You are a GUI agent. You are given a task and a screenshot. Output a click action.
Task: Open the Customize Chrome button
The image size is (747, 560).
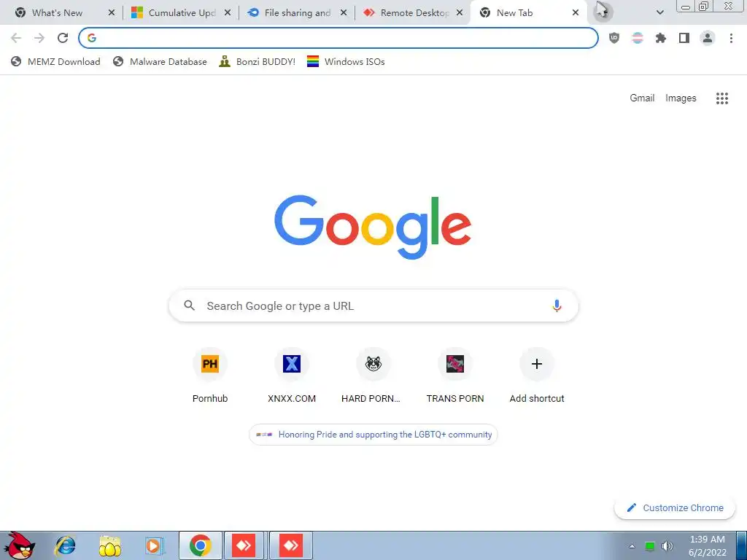(675, 507)
